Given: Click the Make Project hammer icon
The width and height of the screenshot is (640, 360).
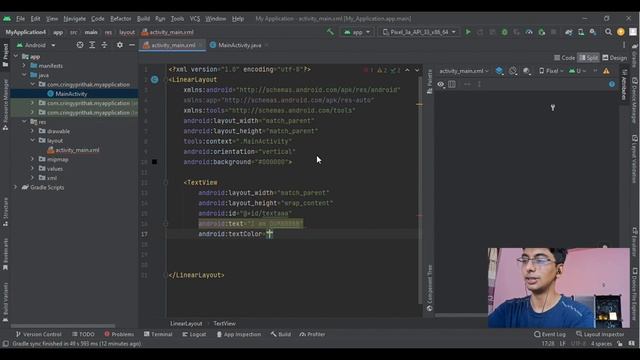Looking at the screenshot, I should (330, 32).
